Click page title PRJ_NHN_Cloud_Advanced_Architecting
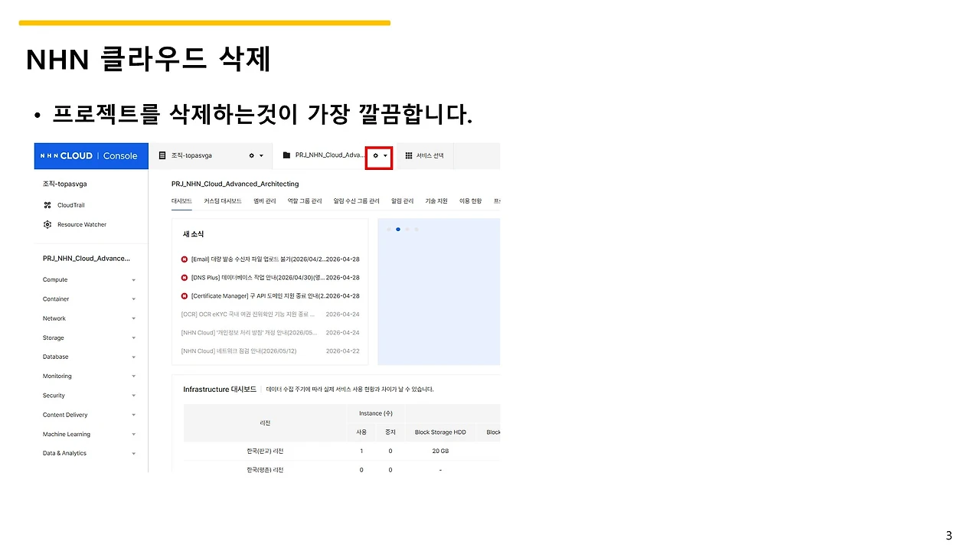 coord(235,184)
